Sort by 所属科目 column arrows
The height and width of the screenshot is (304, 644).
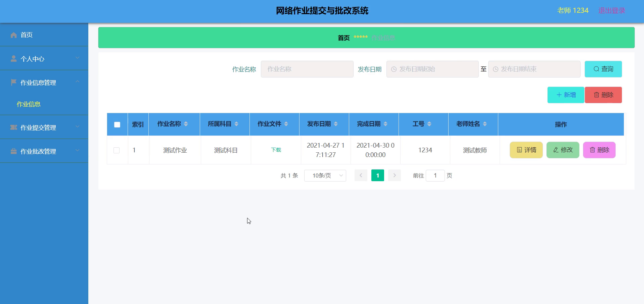coord(236,124)
